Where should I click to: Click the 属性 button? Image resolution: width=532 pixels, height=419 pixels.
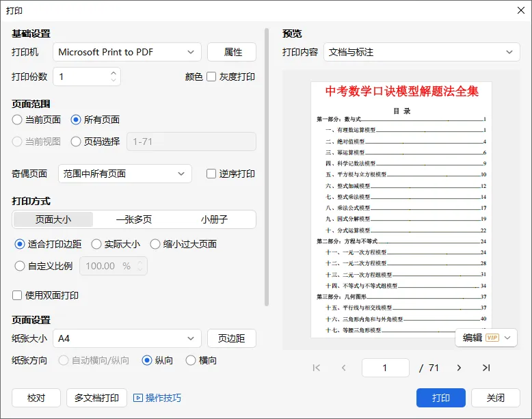(232, 52)
